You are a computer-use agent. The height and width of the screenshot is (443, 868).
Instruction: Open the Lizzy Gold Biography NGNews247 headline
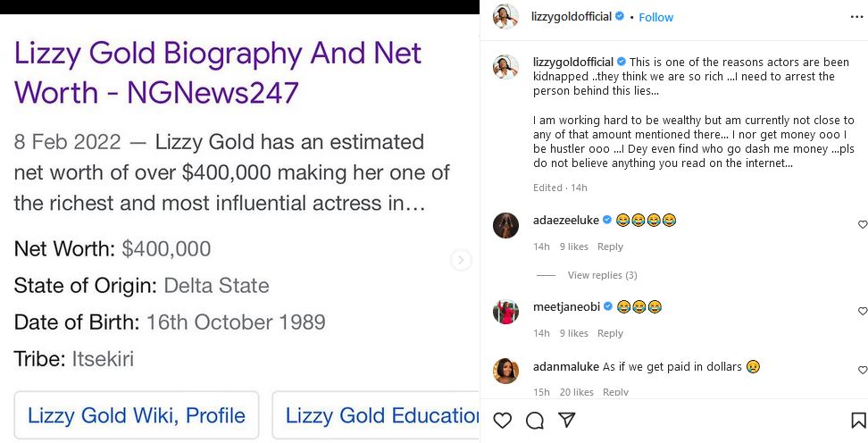point(218,71)
